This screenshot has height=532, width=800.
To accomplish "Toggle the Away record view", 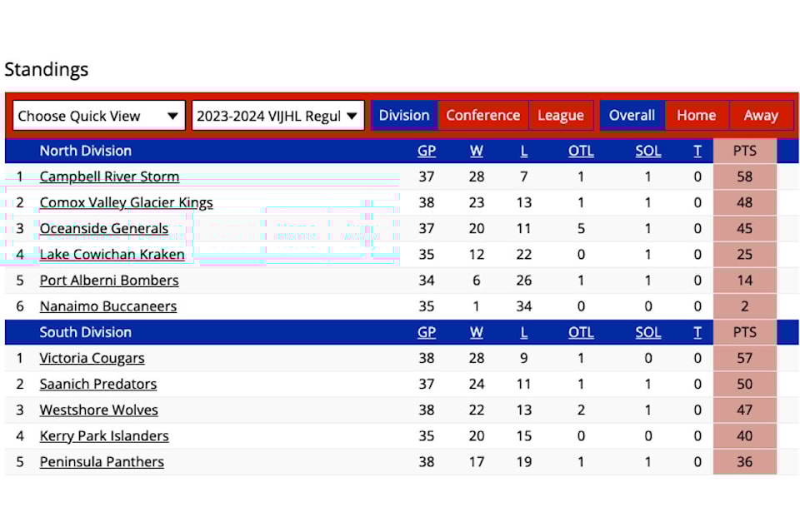I will pyautogui.click(x=761, y=116).
